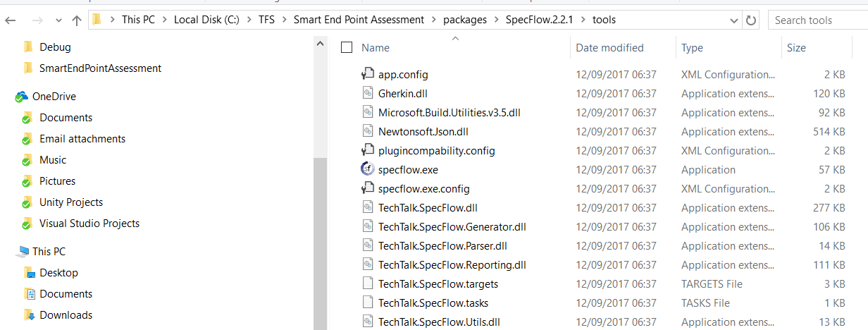Toggle the select-all items checkbox
Viewport: 868px width, 330px height.
click(x=346, y=47)
